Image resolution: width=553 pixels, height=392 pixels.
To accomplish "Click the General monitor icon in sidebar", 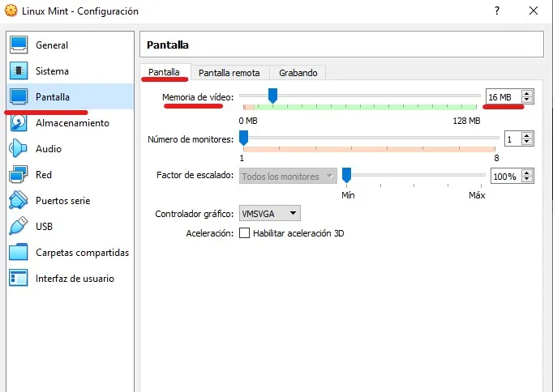I will pos(19,45).
